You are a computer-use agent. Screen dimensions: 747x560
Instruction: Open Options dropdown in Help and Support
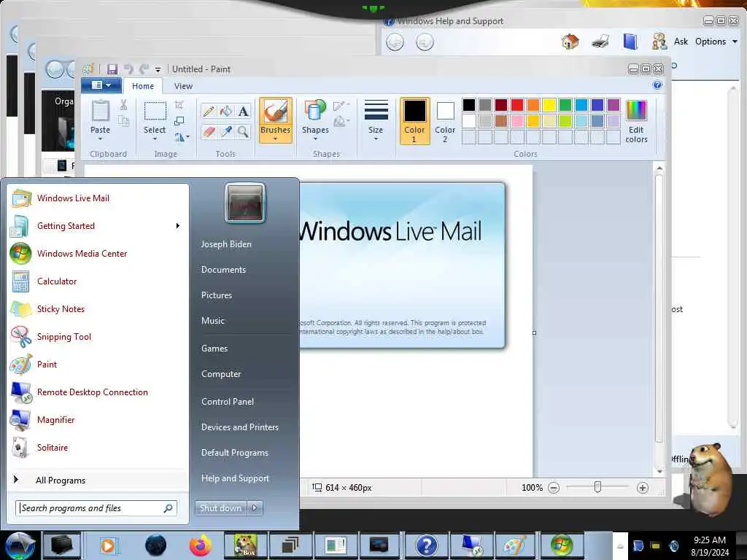tap(716, 42)
